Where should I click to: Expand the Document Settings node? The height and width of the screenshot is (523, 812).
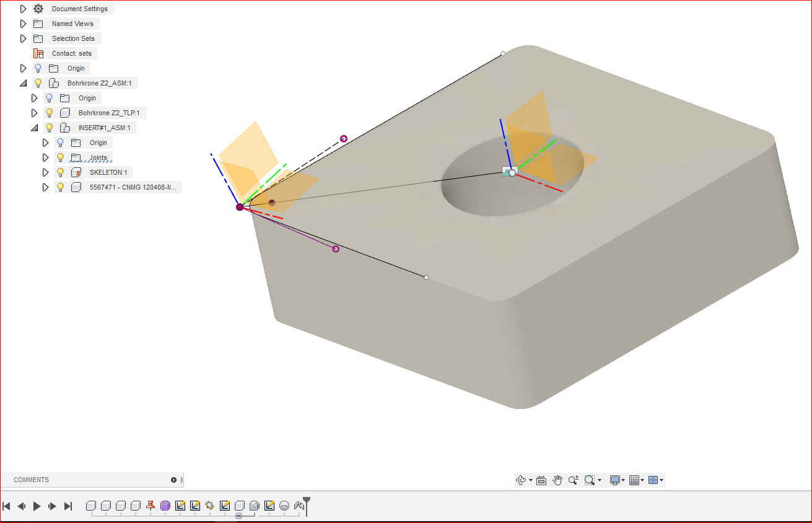(x=23, y=9)
